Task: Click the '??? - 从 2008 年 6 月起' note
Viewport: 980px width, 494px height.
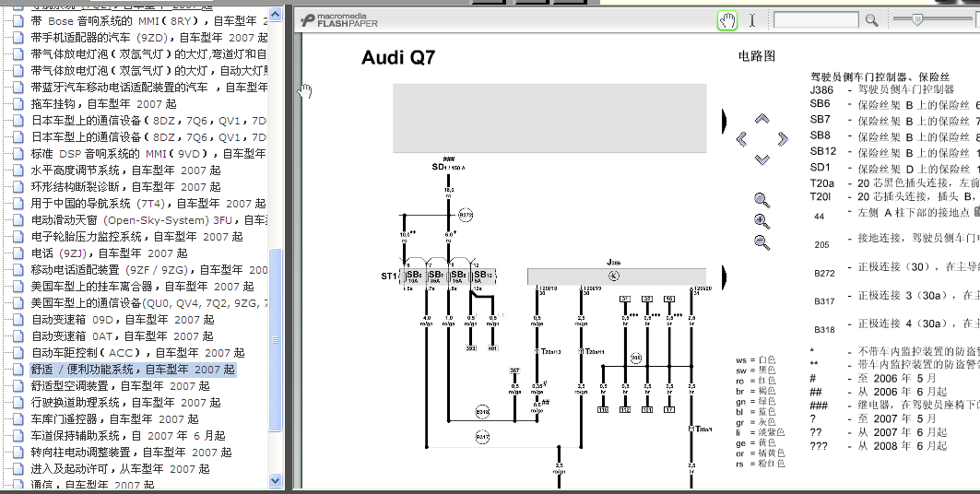Action: coord(878,446)
